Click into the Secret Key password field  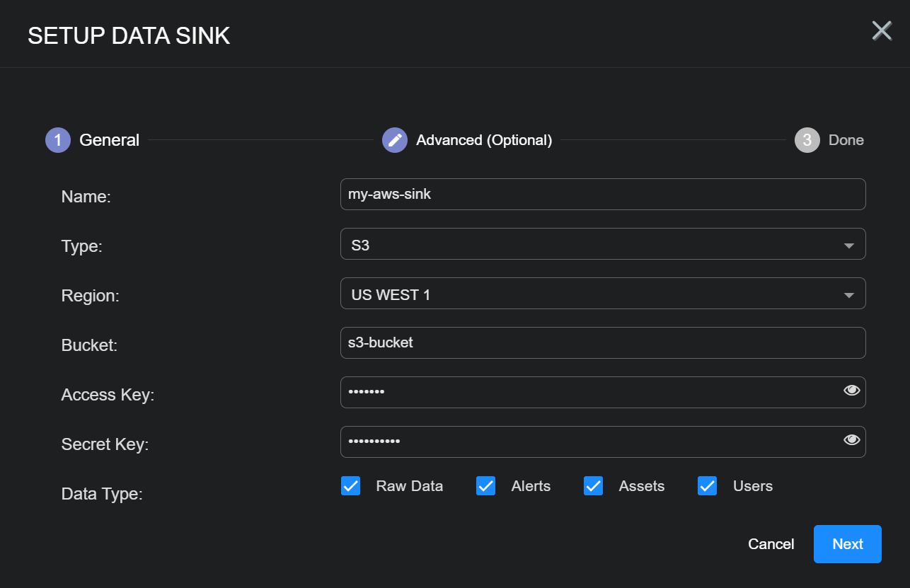[587, 442]
